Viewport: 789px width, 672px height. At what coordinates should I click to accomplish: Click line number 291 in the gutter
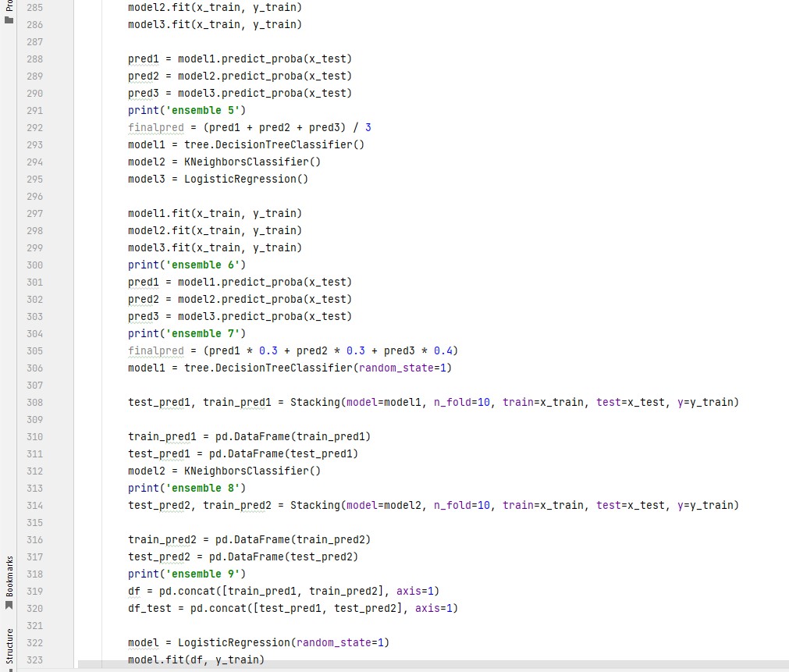click(34, 110)
